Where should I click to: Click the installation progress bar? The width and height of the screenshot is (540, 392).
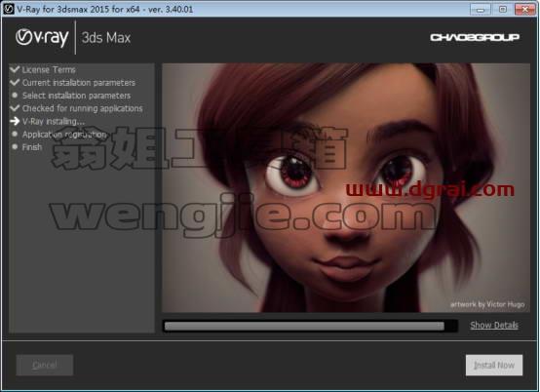coord(310,326)
